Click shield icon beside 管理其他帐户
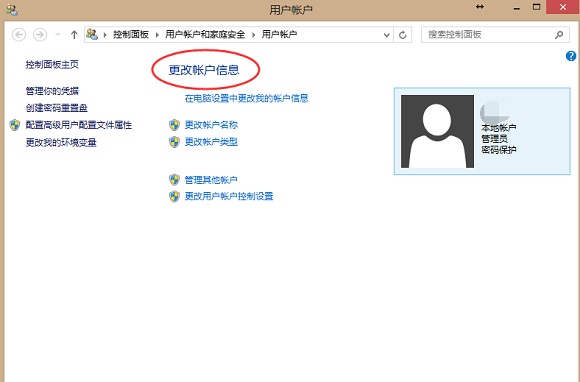Image resolution: width=580 pixels, height=382 pixels. 174,180
